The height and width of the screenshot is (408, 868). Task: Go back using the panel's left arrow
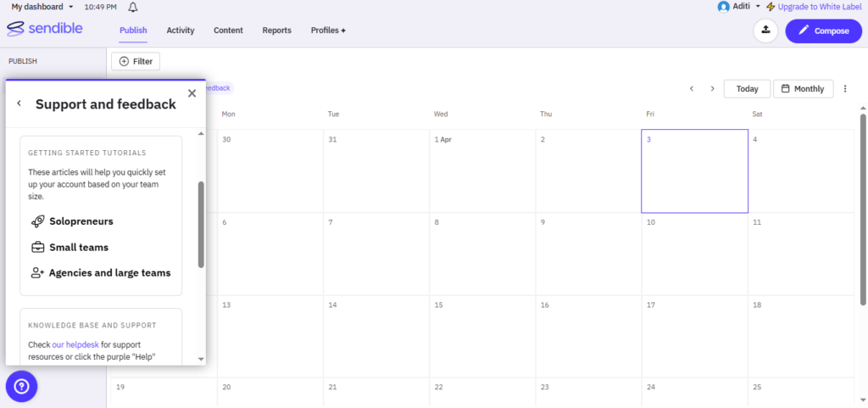[19, 103]
